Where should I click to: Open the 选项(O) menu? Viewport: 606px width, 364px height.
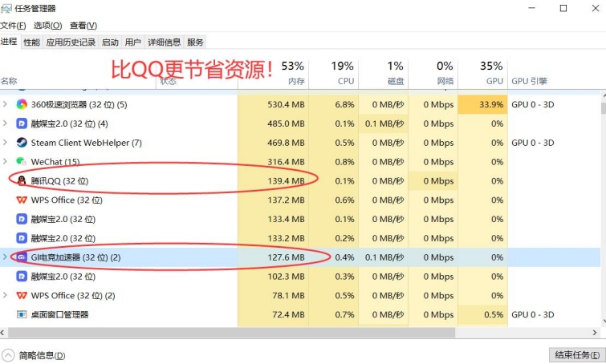[x=47, y=26]
